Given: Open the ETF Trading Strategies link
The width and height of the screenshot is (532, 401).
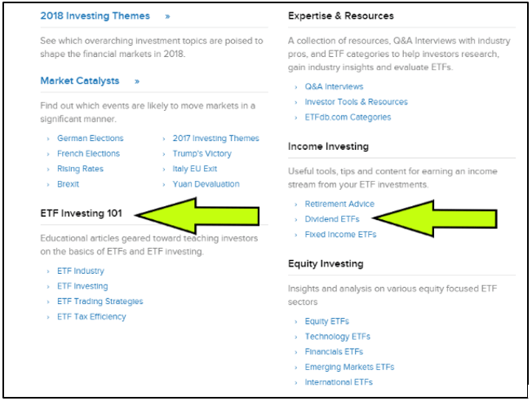Looking at the screenshot, I should coord(100,302).
